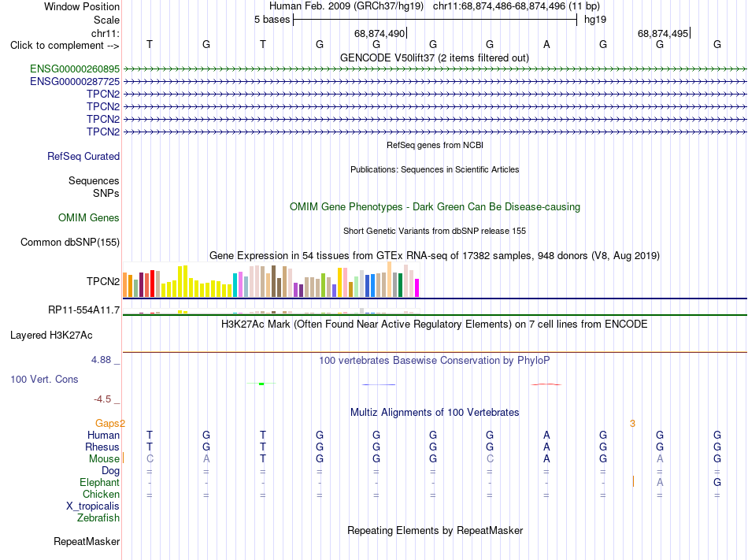
Task: Click the 100 Vert. Cons label
Action: tap(44, 379)
